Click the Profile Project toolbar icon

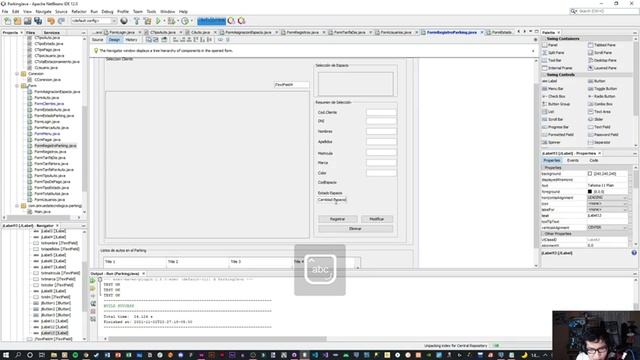185,21
